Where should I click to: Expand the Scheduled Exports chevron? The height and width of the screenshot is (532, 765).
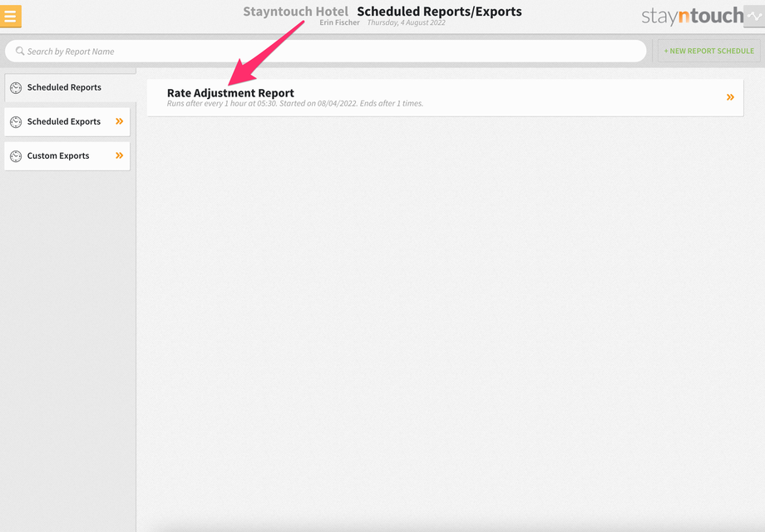point(120,121)
